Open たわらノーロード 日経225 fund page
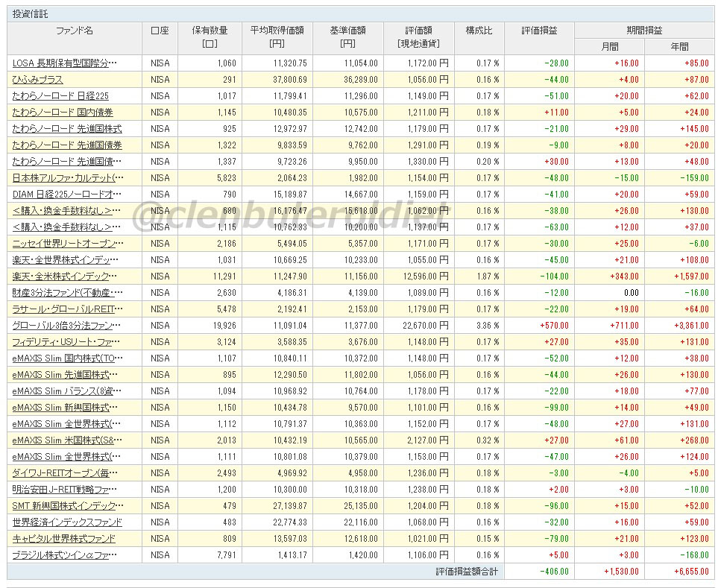This screenshot has height=588, width=721. point(60,96)
